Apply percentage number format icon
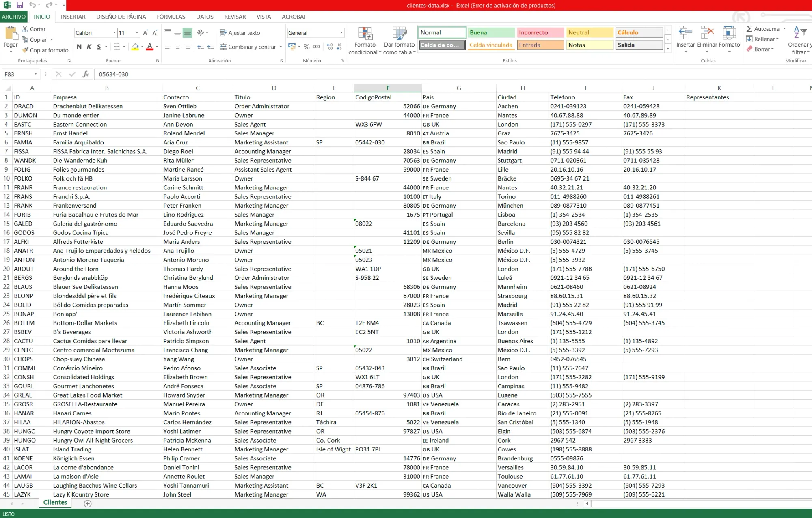Screen dimensions: 812x518 pos(307,47)
